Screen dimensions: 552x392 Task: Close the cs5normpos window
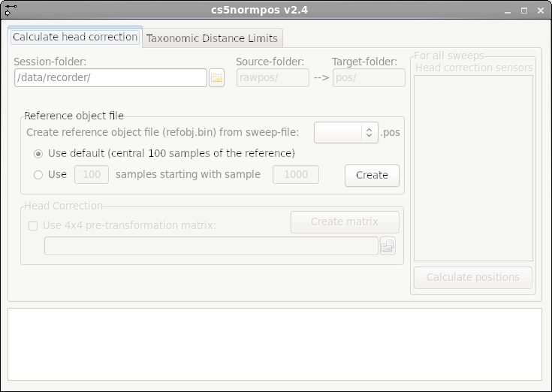(541, 11)
